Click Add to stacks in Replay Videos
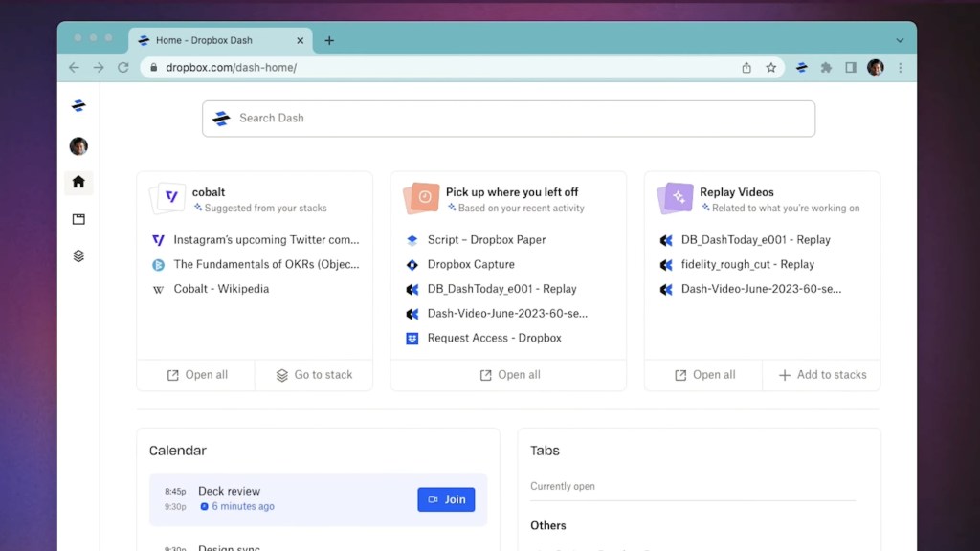980x551 pixels. tap(822, 375)
